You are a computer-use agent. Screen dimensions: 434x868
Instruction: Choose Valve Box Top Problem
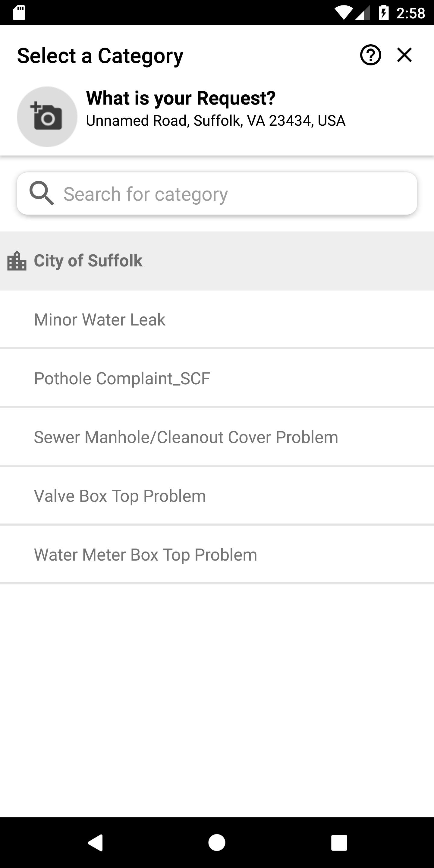click(217, 496)
